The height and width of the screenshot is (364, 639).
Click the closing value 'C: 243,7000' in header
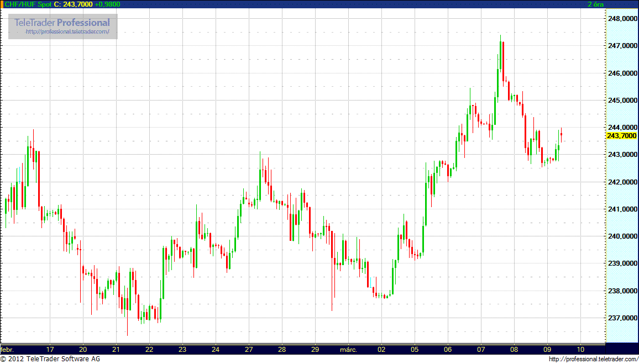click(x=73, y=4)
